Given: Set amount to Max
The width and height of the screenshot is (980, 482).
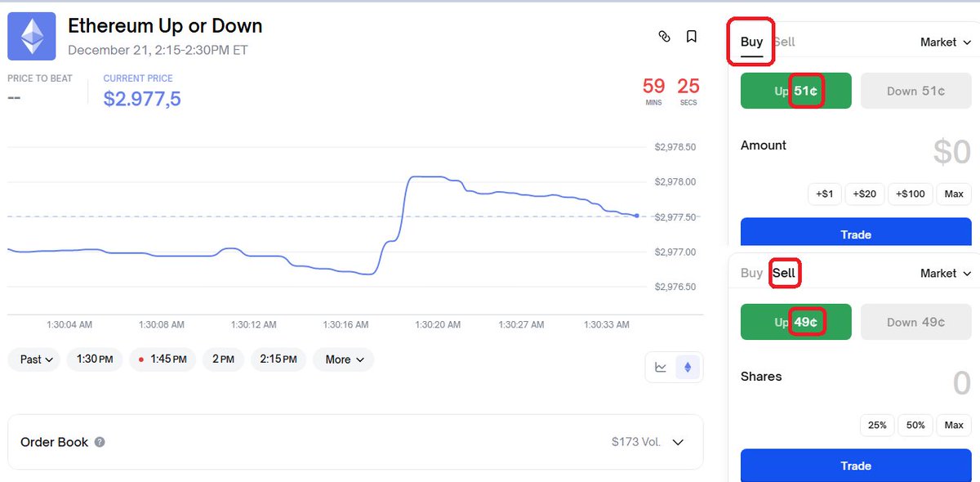Looking at the screenshot, I should (954, 194).
